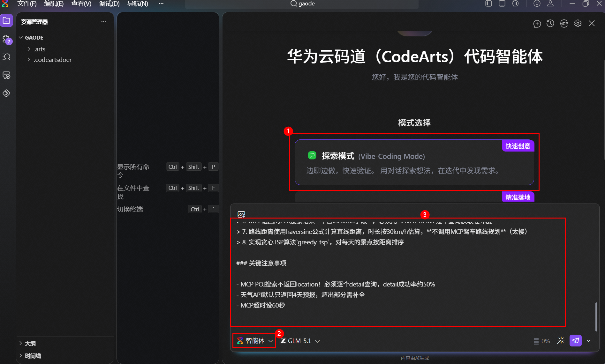Click the 内容由AI生成 footer text
The width and height of the screenshot is (605, 364).
click(415, 358)
